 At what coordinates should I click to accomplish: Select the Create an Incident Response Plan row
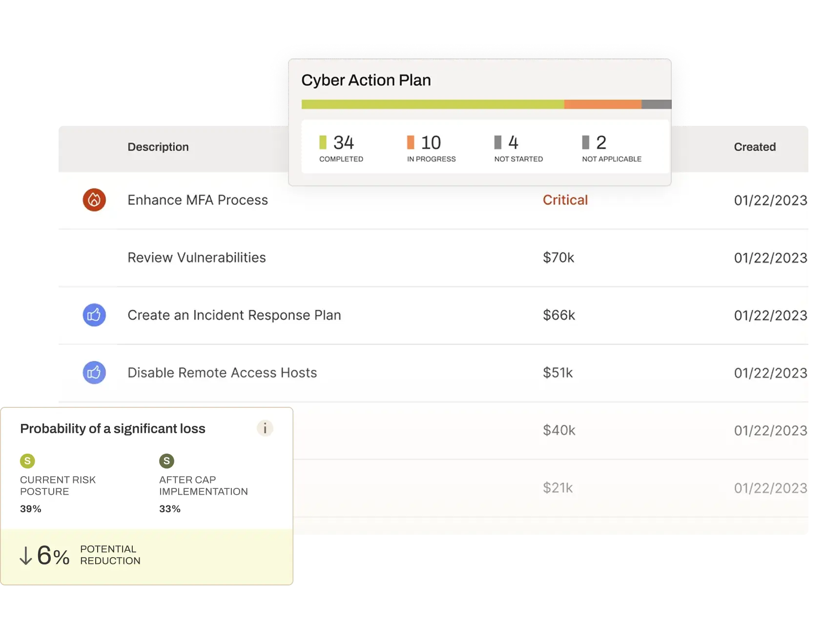(x=234, y=315)
